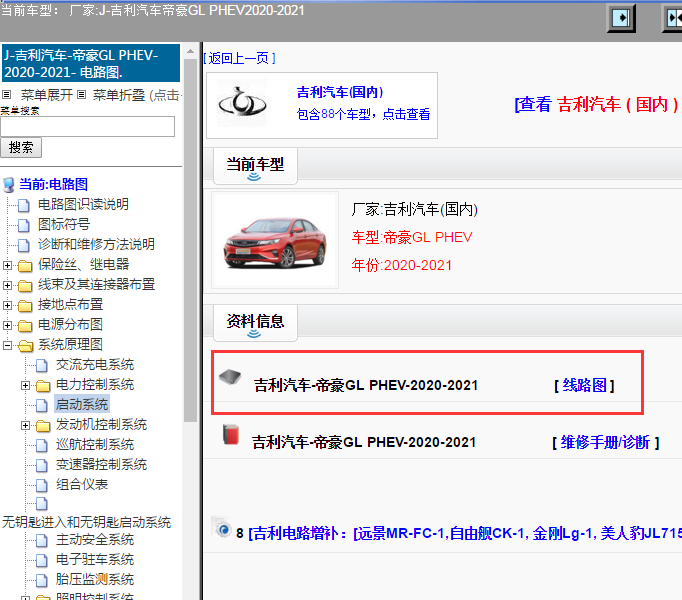Click the page icon of 诊断和维修方法说明
This screenshot has width=682, height=600.
pos(24,245)
